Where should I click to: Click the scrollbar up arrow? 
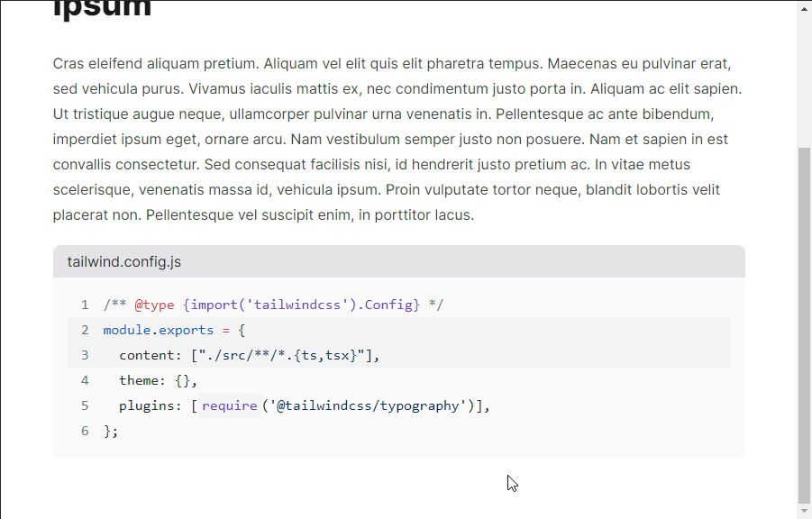click(x=804, y=8)
